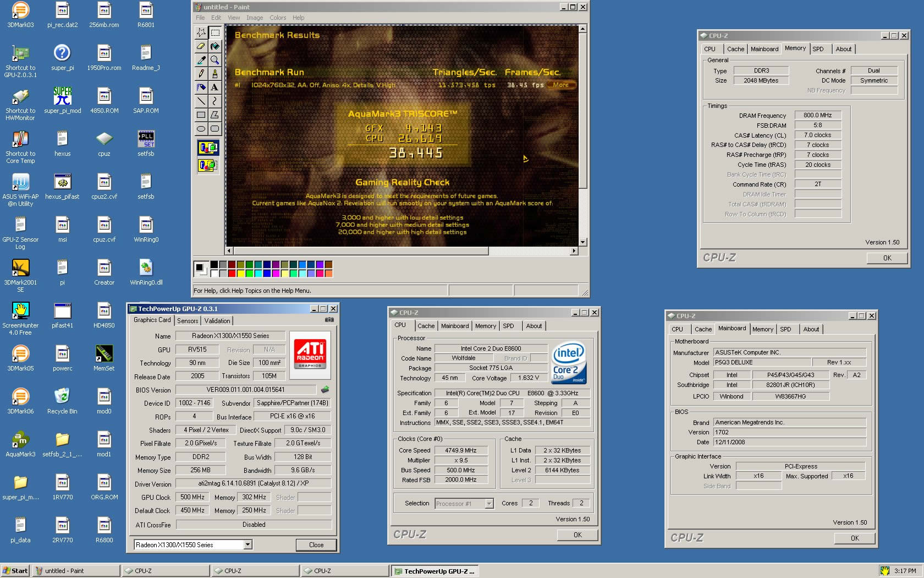The height and width of the screenshot is (578, 924).
Task: Open the WinRing0.dll desktop file
Action: click(146, 272)
